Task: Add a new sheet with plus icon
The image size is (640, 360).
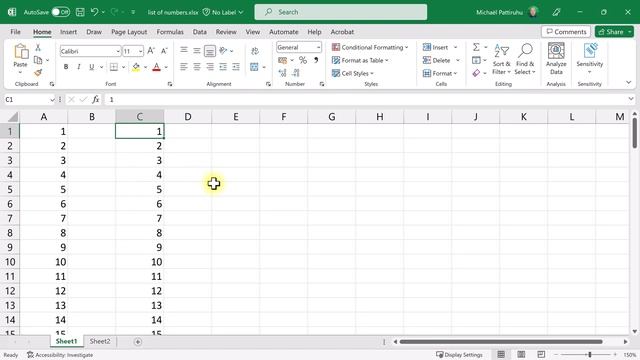Action: coord(138,342)
